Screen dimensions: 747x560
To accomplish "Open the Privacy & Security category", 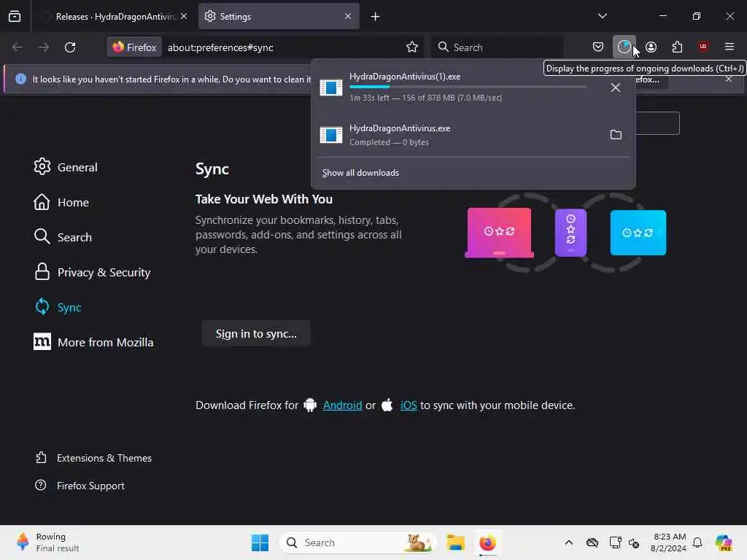I will (x=93, y=273).
